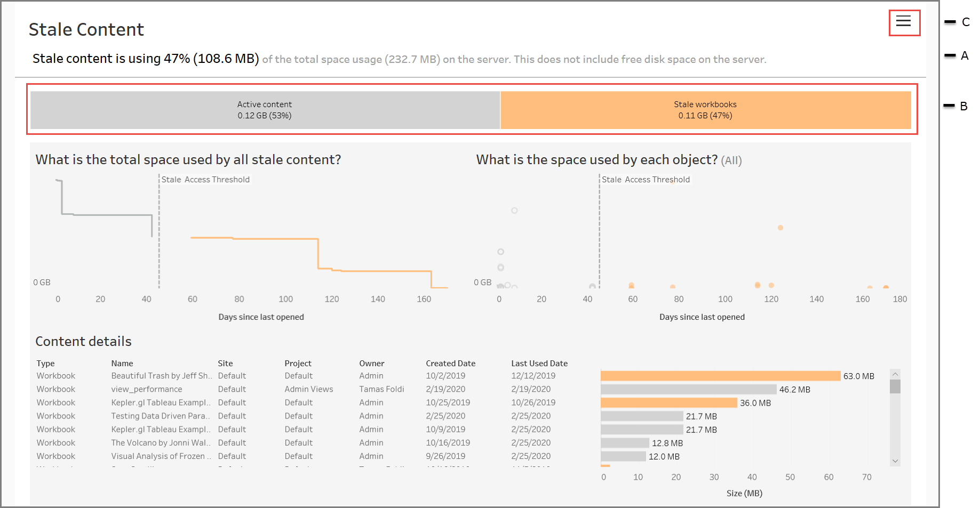The height and width of the screenshot is (508, 980).
Task: Click the scrollbar thumb in Content details
Action: tap(895, 386)
